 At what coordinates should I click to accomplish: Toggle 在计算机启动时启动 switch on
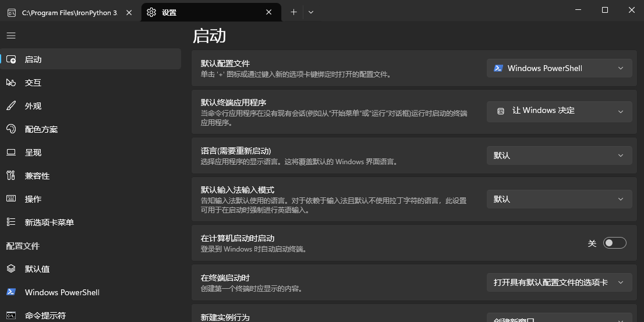[x=614, y=243]
